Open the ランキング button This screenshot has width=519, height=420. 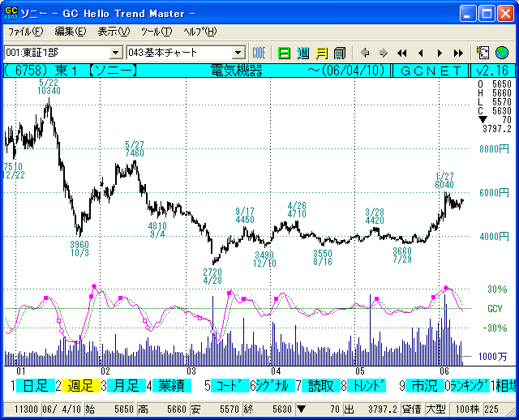coord(470,386)
